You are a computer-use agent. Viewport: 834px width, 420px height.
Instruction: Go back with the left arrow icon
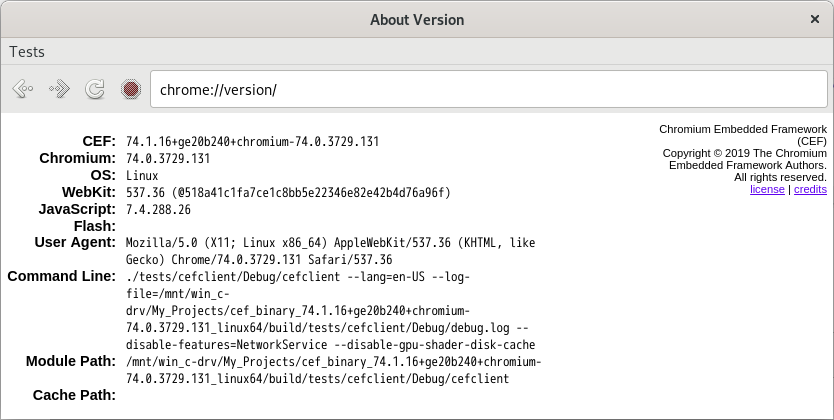(x=23, y=89)
